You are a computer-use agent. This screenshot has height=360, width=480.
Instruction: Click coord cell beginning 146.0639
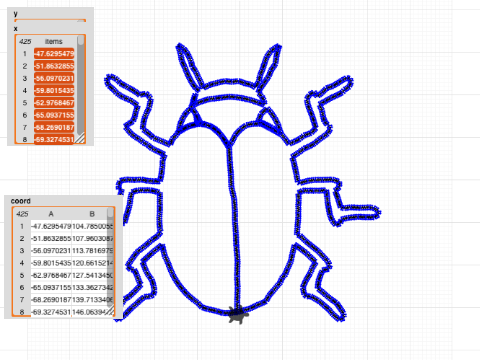[x=92, y=311]
